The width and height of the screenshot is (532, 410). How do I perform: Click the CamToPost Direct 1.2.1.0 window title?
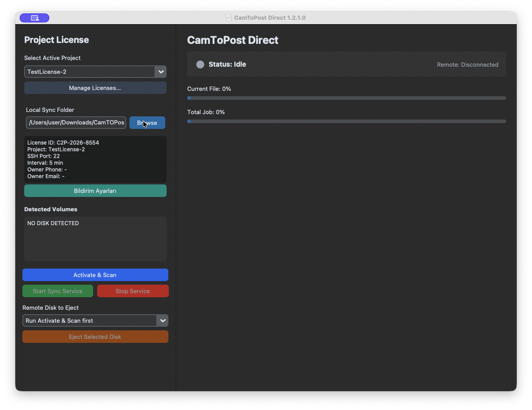click(270, 17)
